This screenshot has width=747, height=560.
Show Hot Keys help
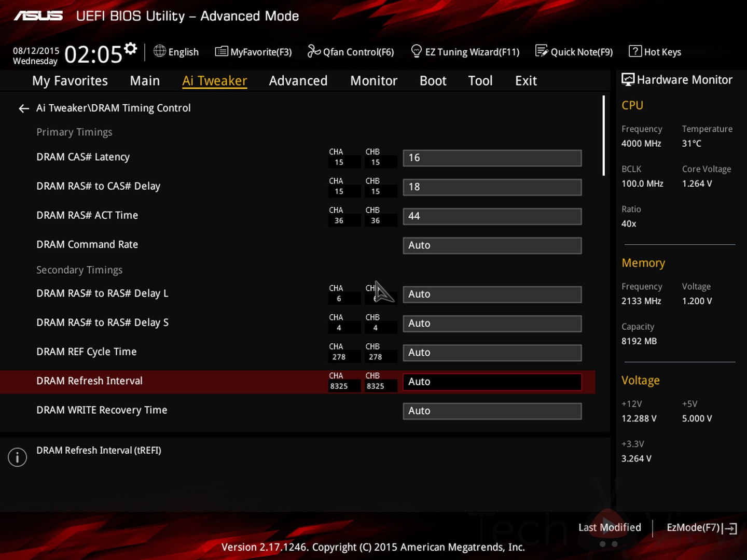point(662,52)
